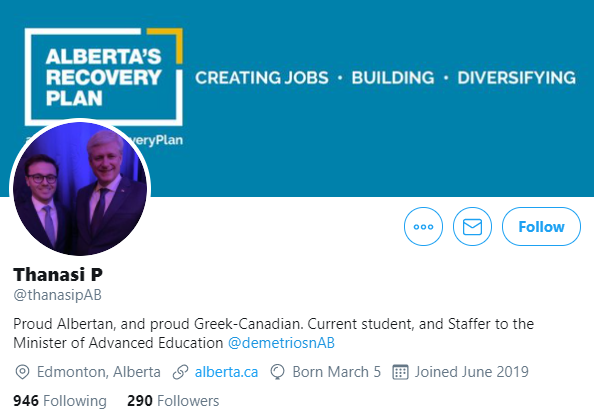Click the calendar icon next to Joined
The height and width of the screenshot is (415, 594).
(x=400, y=372)
